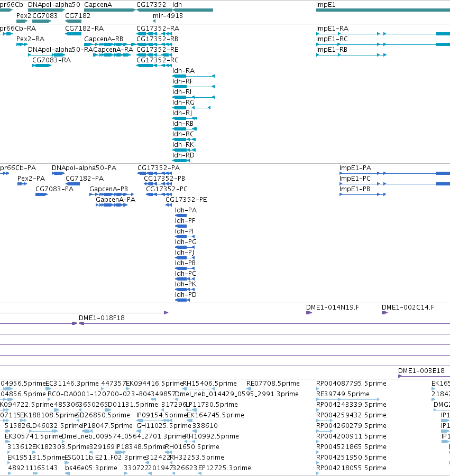The image size is (450, 476).
Task: Select BAC end DME1-002C14.F
Action: point(408,307)
